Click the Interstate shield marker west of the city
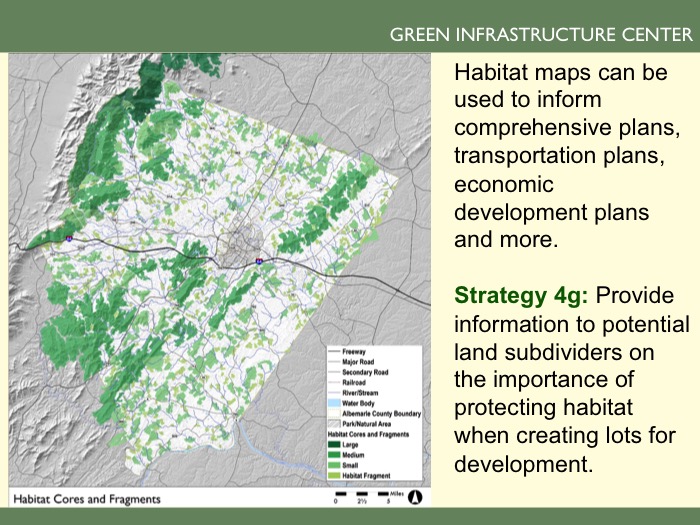Viewport: 700px width, 525px height. click(70, 238)
